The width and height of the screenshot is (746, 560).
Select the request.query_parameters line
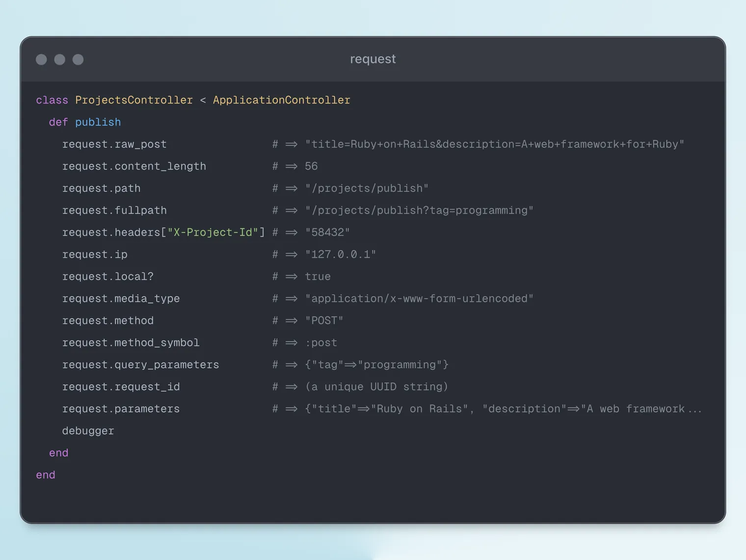point(141,364)
